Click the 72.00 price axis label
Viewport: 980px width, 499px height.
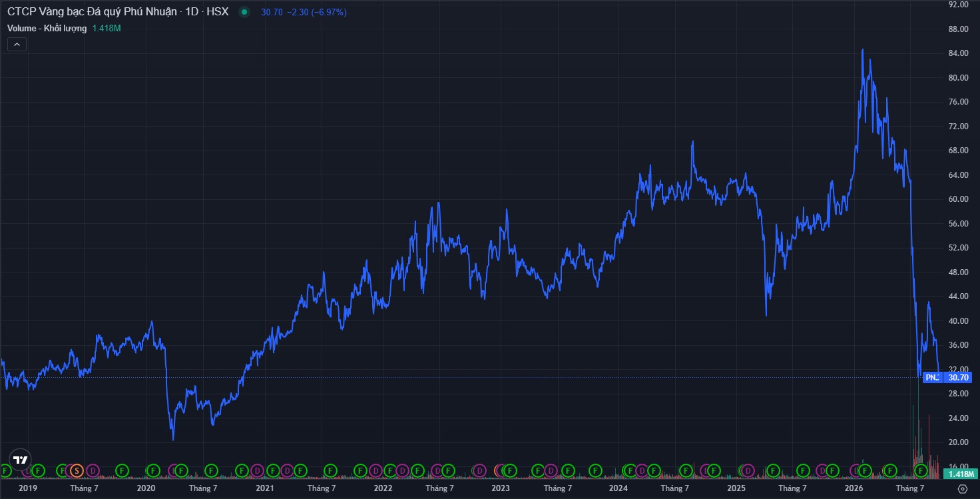(x=958, y=127)
